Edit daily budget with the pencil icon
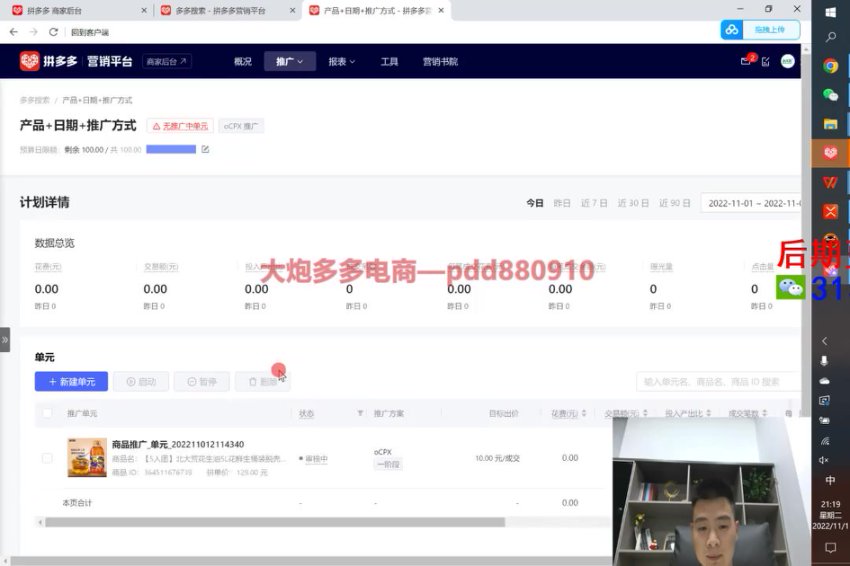Image resolution: width=850 pixels, height=566 pixels. 205,149
